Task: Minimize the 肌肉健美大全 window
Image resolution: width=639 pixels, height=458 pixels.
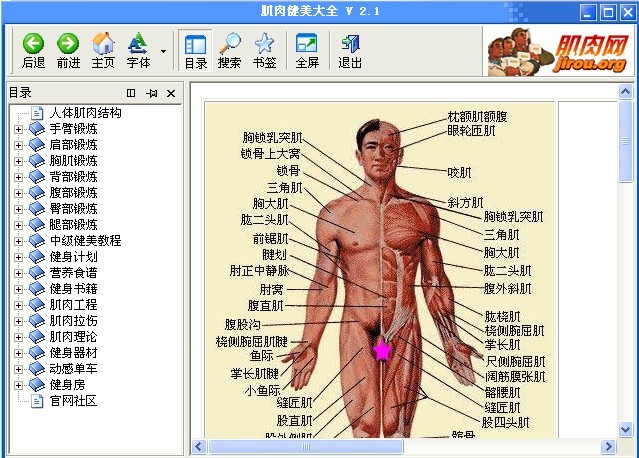Action: pyautogui.click(x=588, y=12)
